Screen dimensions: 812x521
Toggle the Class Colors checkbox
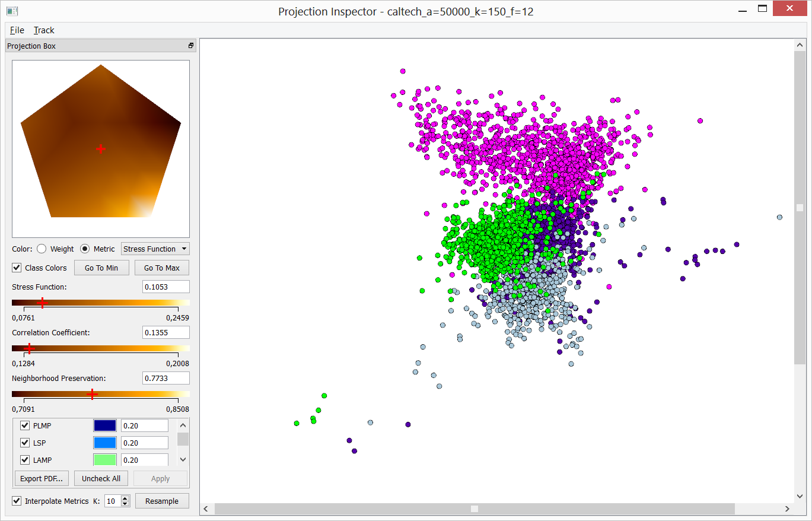[17, 268]
